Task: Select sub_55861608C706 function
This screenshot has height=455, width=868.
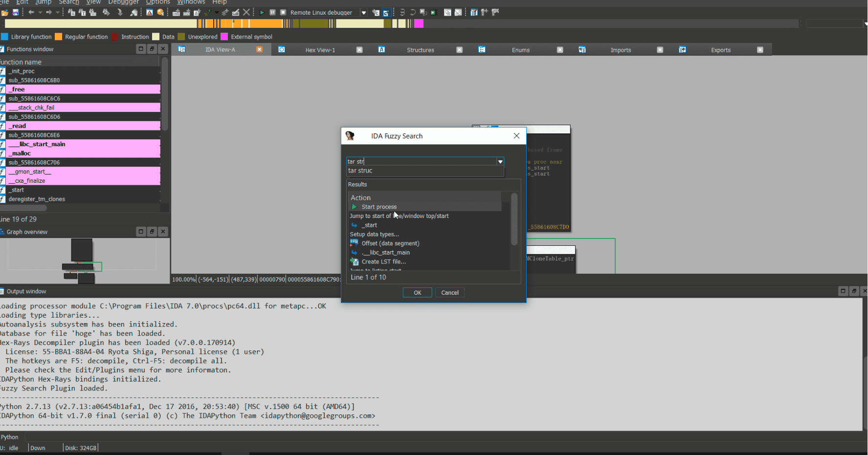Action: [x=80, y=162]
